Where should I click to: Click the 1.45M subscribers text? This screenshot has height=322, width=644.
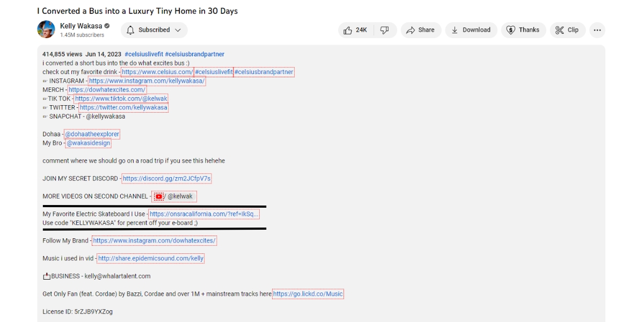(x=82, y=35)
